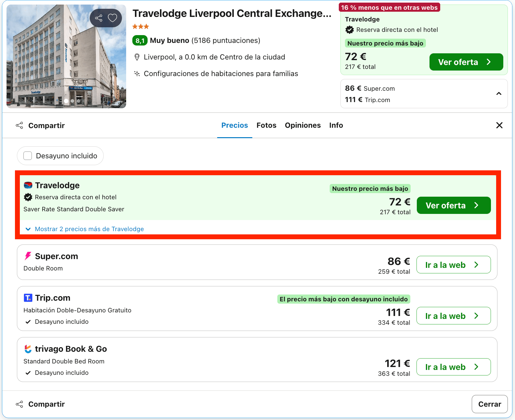Add hotel to favorites with the heart icon

(x=112, y=18)
